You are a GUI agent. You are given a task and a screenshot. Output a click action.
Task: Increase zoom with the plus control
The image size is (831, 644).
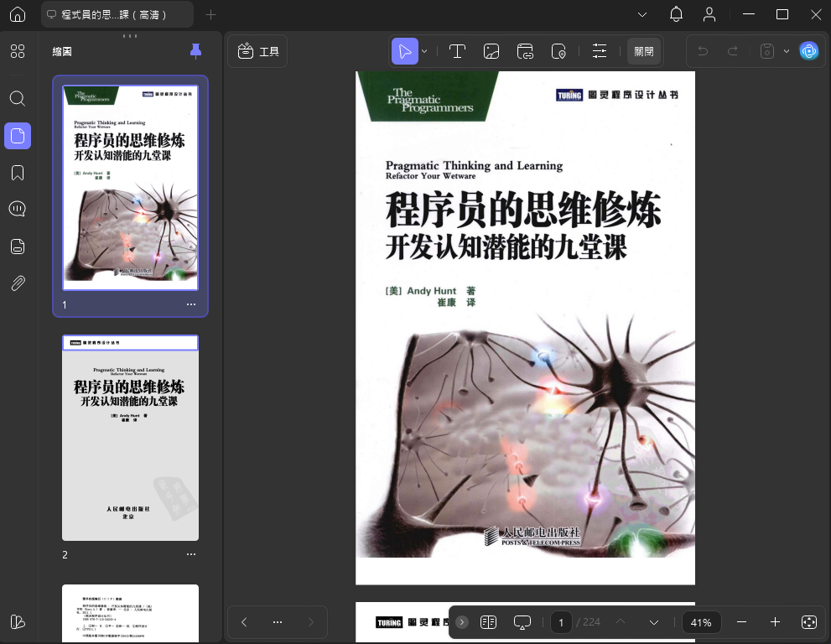click(x=775, y=622)
